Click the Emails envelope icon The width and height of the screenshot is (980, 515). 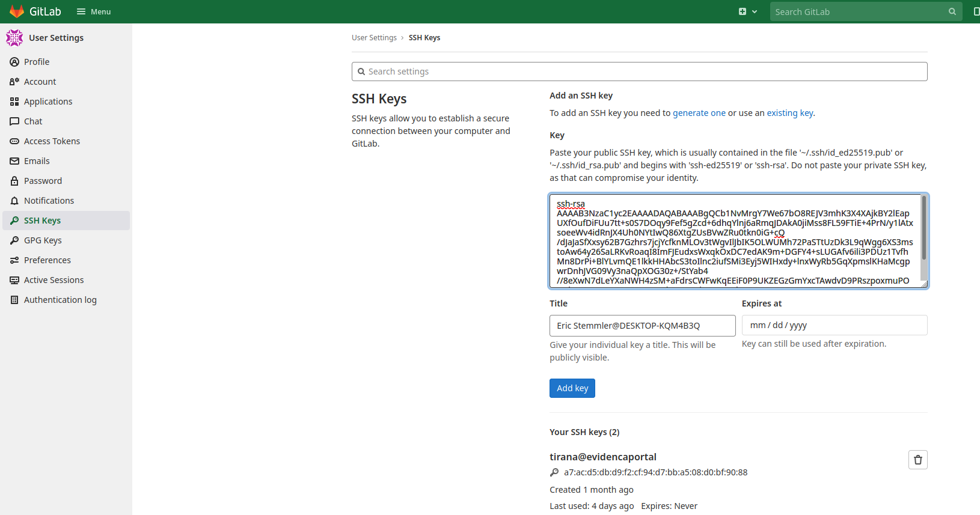coord(14,161)
